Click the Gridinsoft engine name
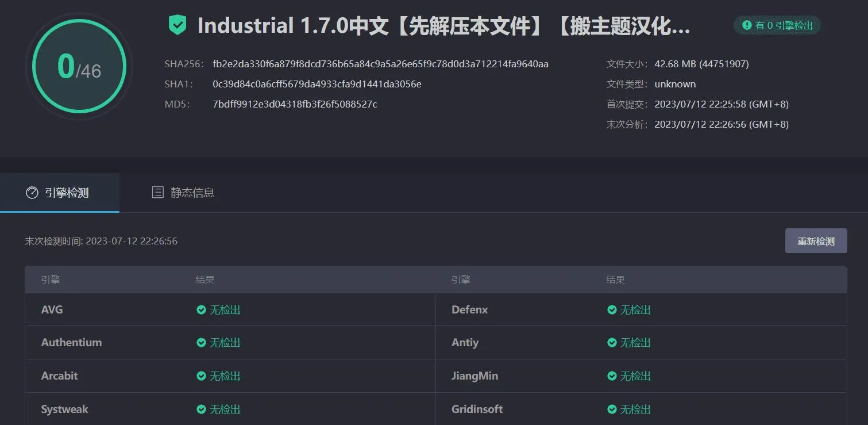The image size is (868, 425). coord(477,409)
